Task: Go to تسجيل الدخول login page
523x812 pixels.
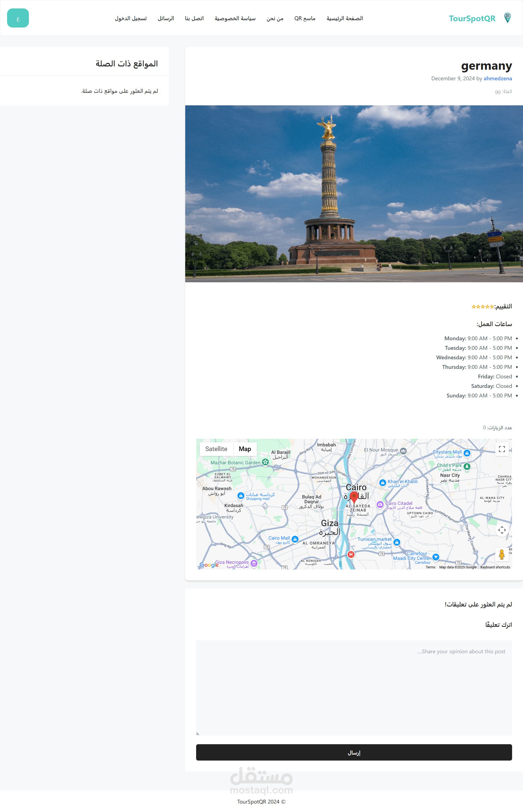Action: [x=131, y=18]
